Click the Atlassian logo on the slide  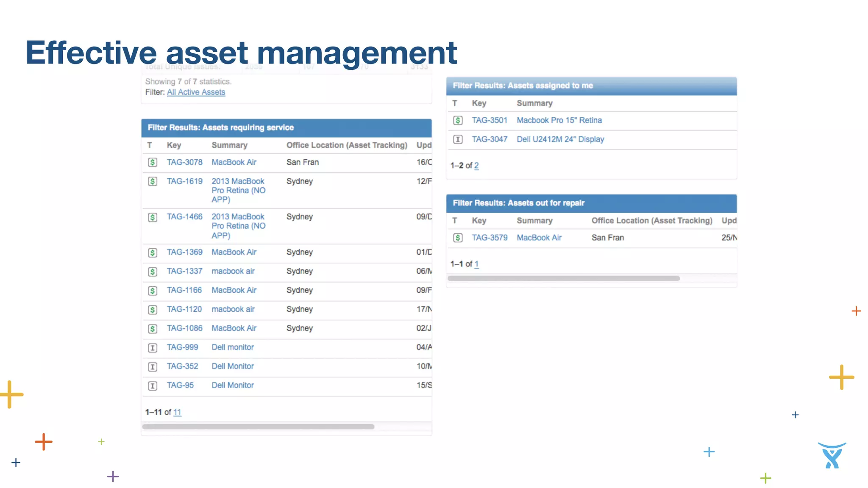pyautogui.click(x=832, y=455)
